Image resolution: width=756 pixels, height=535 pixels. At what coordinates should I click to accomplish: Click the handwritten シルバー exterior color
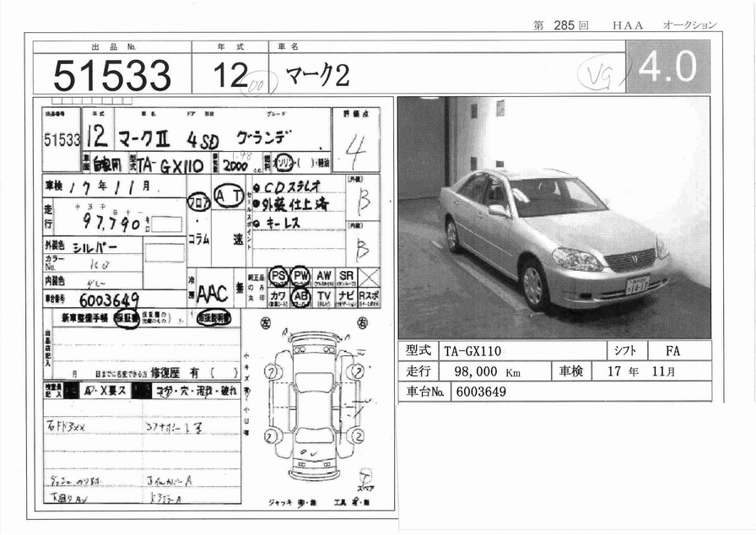click(x=94, y=248)
